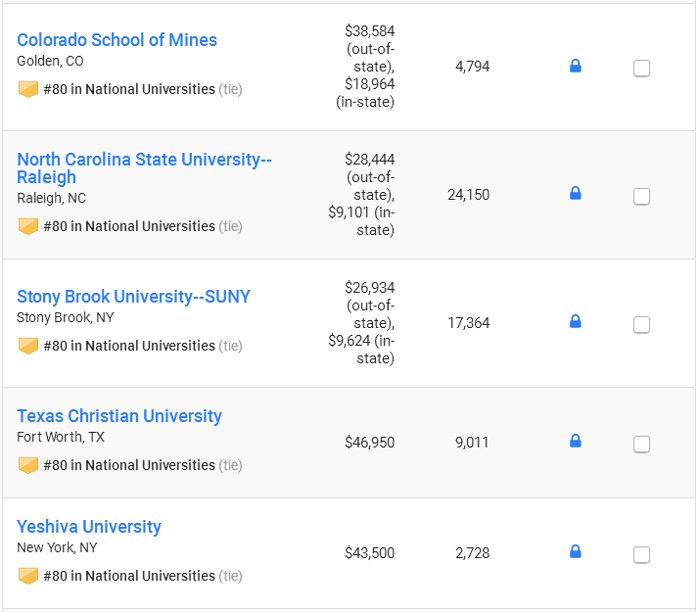Check the compare box for Colorado School of Mines
The image size is (700, 612).
641,69
